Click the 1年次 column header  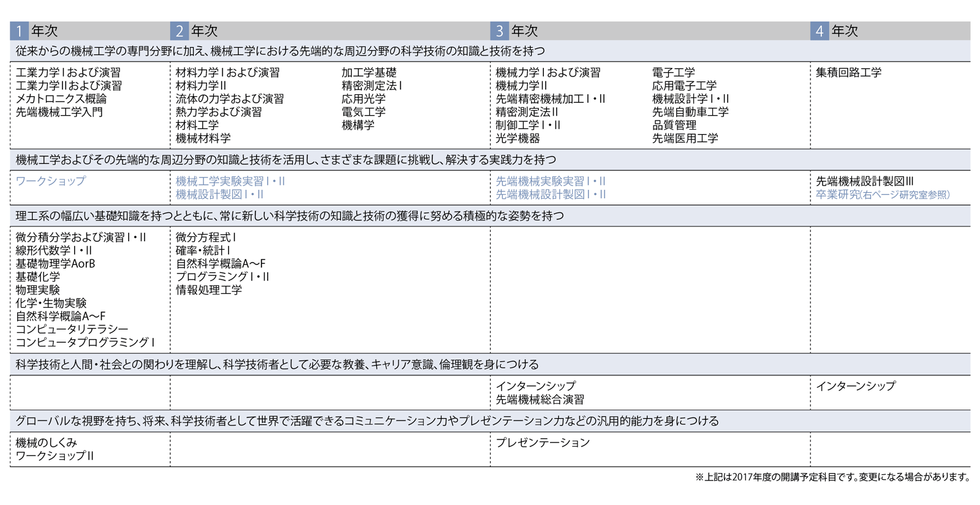click(90, 31)
